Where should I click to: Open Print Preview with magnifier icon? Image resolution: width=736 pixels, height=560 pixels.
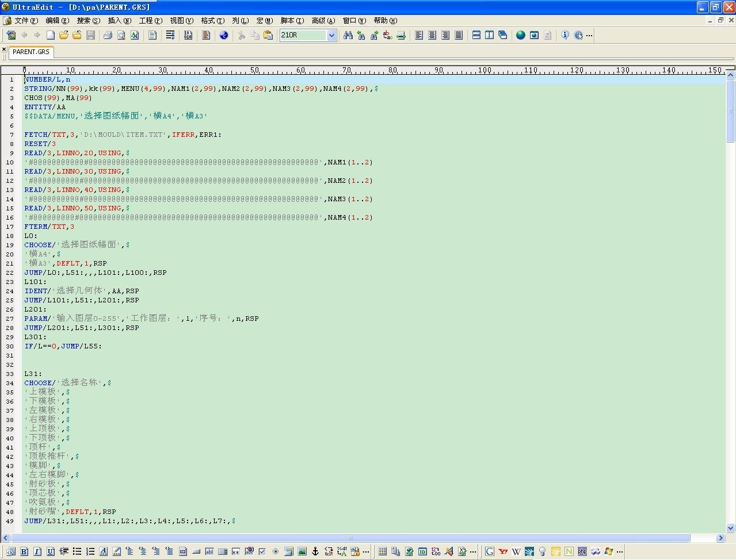121,35
